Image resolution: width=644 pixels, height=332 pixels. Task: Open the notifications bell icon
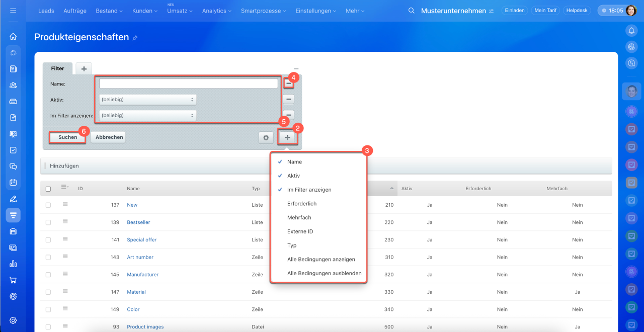click(631, 31)
